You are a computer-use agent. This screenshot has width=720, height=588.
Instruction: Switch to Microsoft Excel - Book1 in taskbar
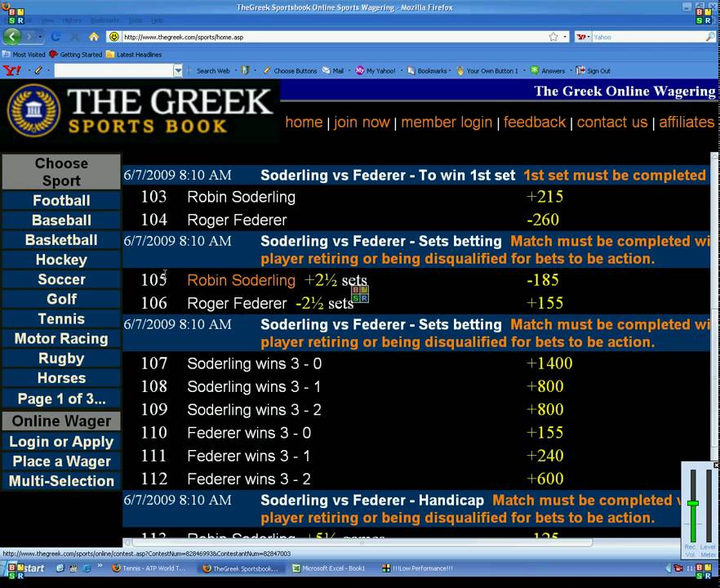coord(329,568)
